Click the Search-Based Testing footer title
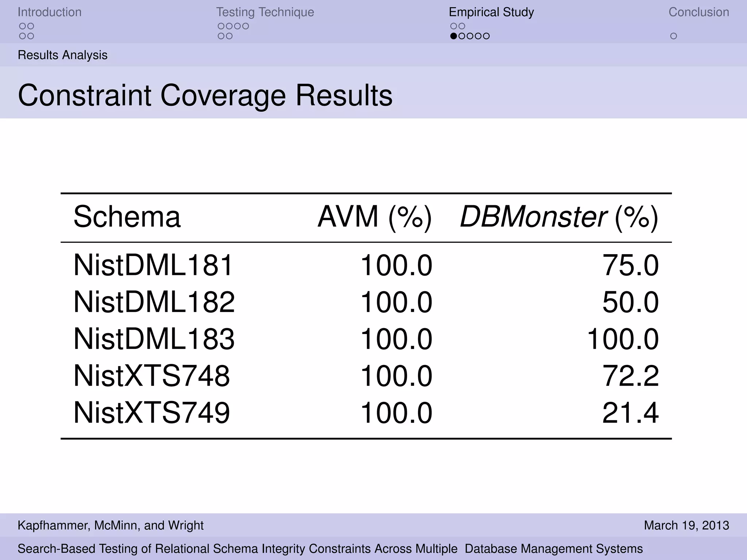Image resolution: width=747 pixels, height=560 pixels. (330, 549)
